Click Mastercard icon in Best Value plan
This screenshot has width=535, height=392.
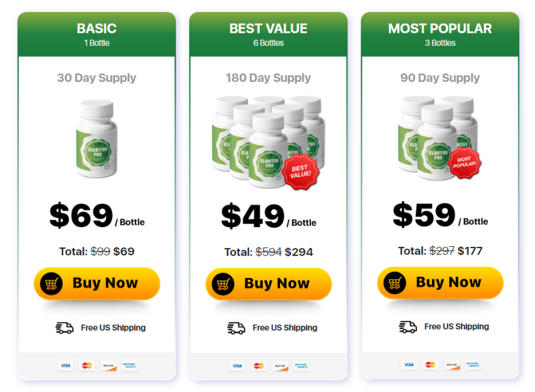point(259,366)
